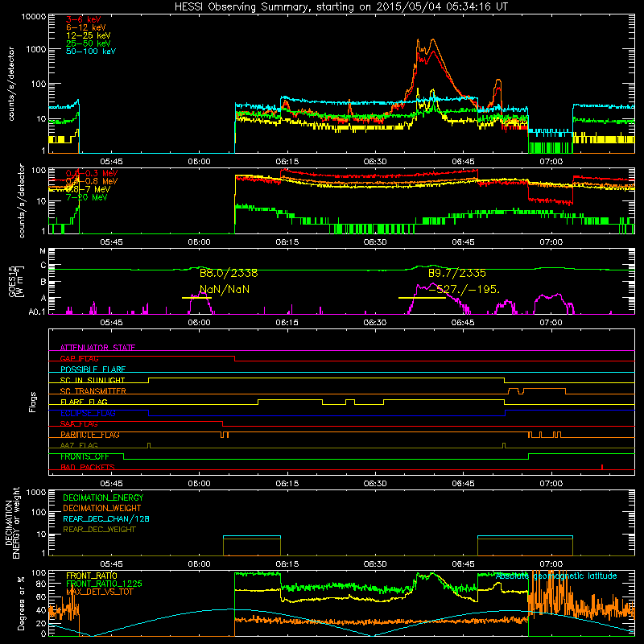Click the FRONTS_OFF flag label

pyautogui.click(x=85, y=456)
